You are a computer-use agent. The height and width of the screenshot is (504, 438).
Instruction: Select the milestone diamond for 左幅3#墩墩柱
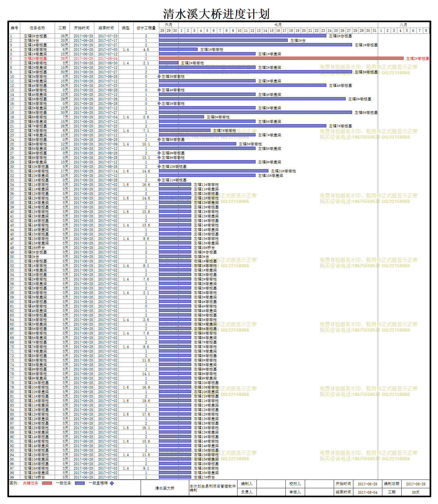(x=159, y=77)
